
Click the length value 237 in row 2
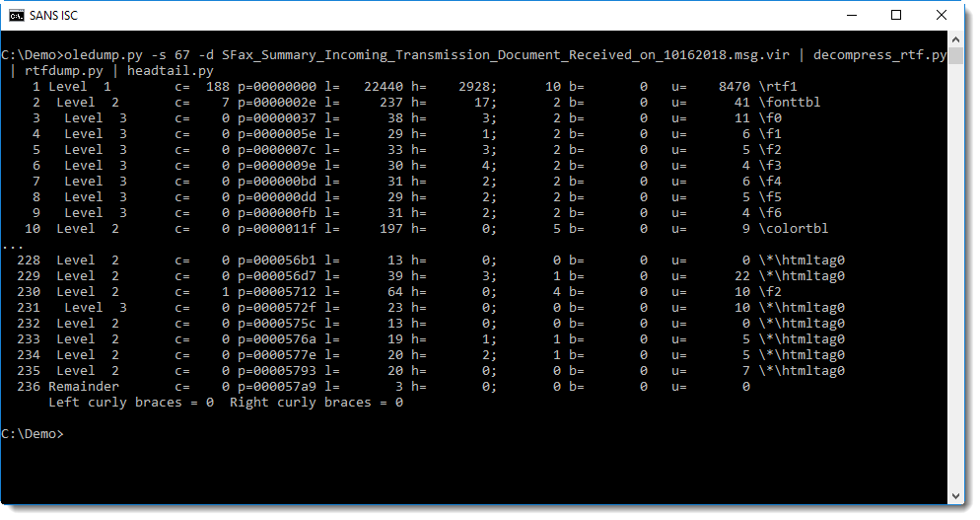391,102
